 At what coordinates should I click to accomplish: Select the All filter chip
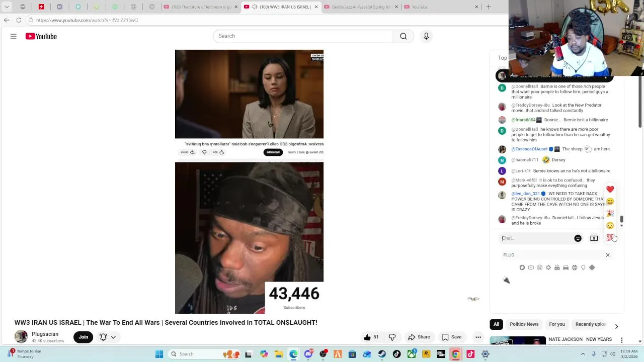pyautogui.click(x=496, y=324)
